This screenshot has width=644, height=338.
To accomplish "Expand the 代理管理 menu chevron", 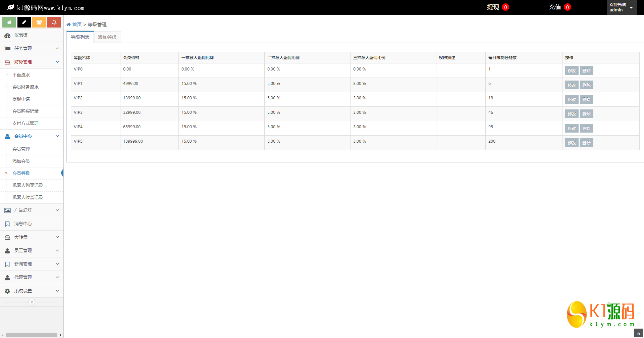I will point(57,277).
